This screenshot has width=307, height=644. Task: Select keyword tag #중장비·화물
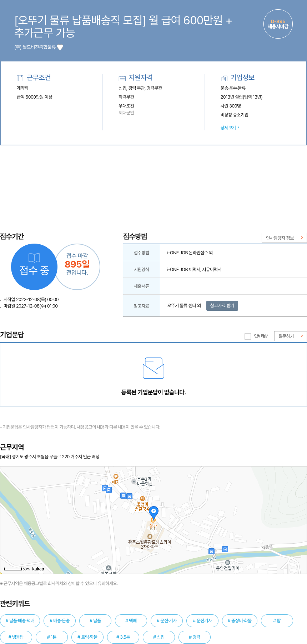(x=240, y=620)
